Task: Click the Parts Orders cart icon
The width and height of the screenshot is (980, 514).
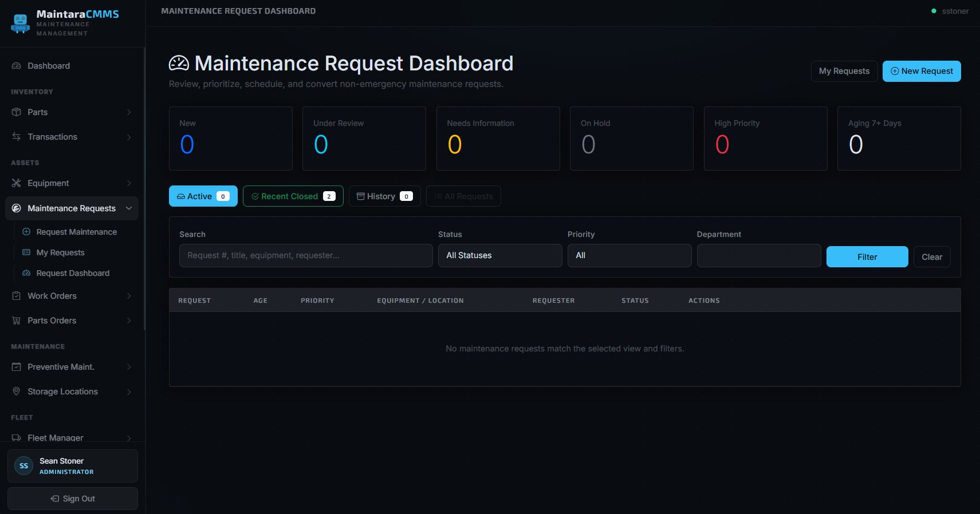Action: (17, 321)
